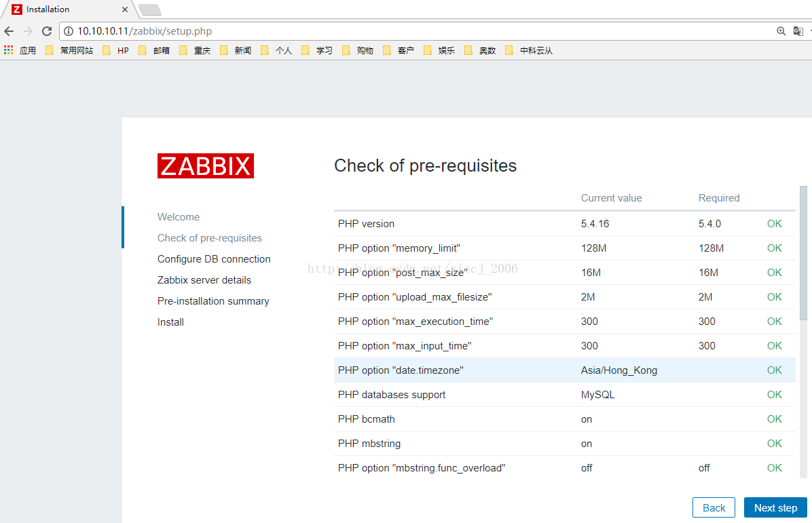
Task: Open the 新闻 bookmark folder
Action: [236, 50]
